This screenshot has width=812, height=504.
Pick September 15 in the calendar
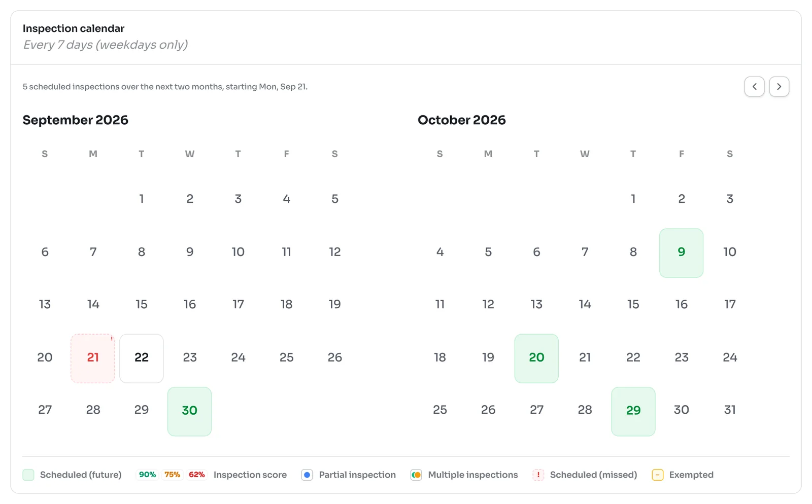(x=142, y=305)
